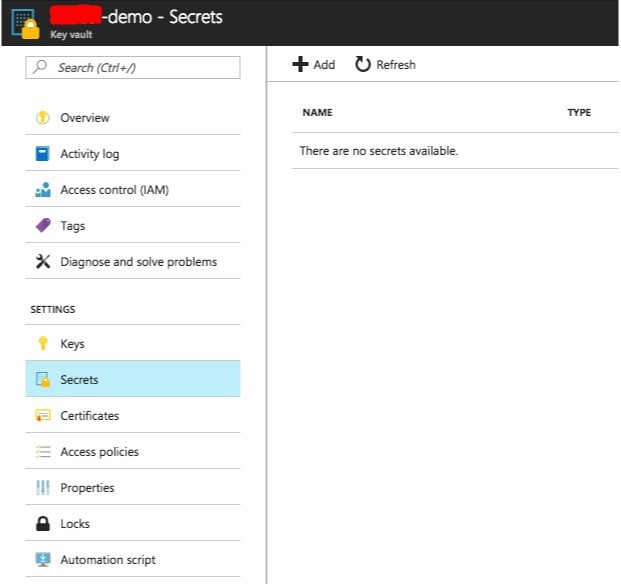
Task: Sort by the NAME column header
Action: [x=317, y=112]
